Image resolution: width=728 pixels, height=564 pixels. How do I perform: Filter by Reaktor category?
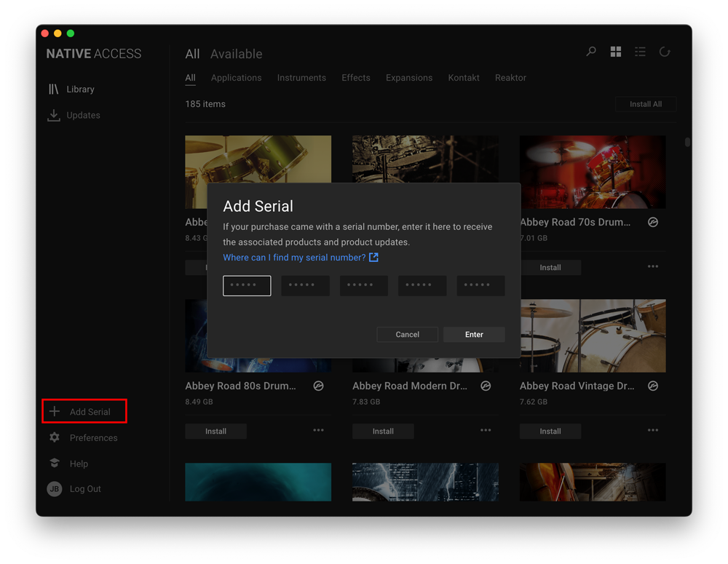pyautogui.click(x=511, y=78)
